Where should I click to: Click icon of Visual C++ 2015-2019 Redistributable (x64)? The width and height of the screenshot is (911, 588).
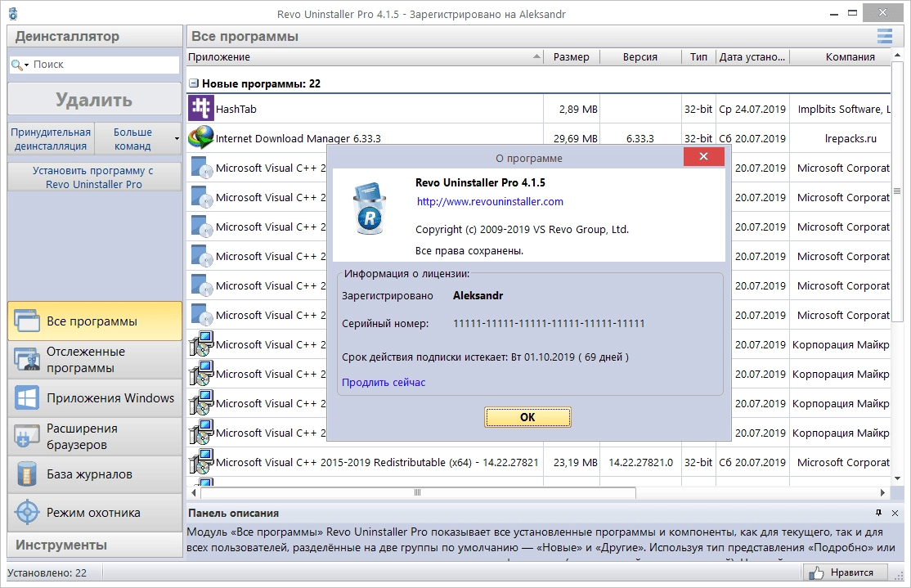coord(201,462)
